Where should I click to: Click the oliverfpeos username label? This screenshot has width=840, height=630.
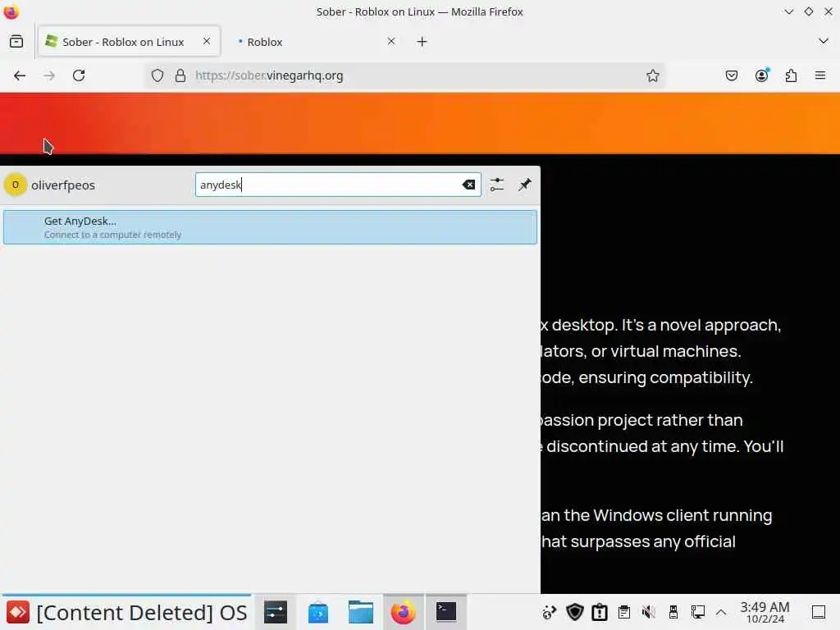click(x=63, y=185)
